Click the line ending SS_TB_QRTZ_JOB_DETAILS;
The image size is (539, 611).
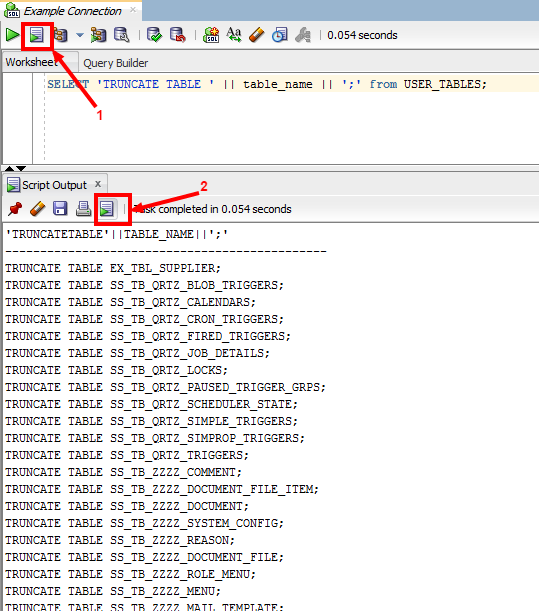pos(137,353)
